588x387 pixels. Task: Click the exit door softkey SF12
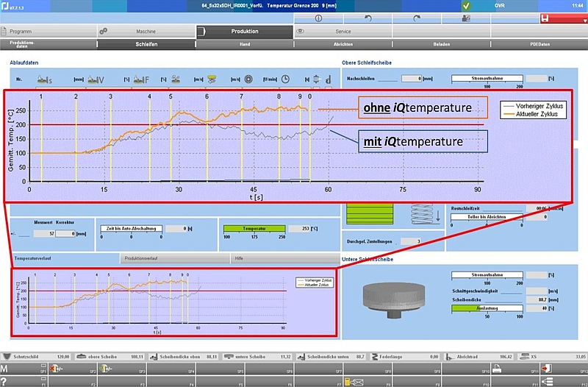(x=564, y=369)
